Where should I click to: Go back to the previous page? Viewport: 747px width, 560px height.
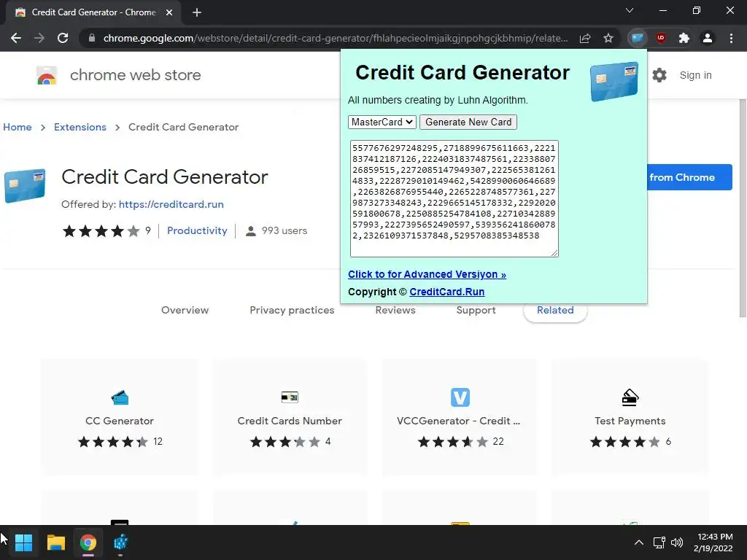click(x=16, y=38)
